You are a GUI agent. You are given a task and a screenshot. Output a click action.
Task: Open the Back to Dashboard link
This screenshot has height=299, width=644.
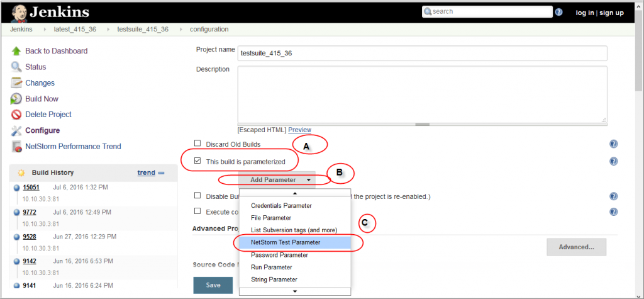click(56, 51)
